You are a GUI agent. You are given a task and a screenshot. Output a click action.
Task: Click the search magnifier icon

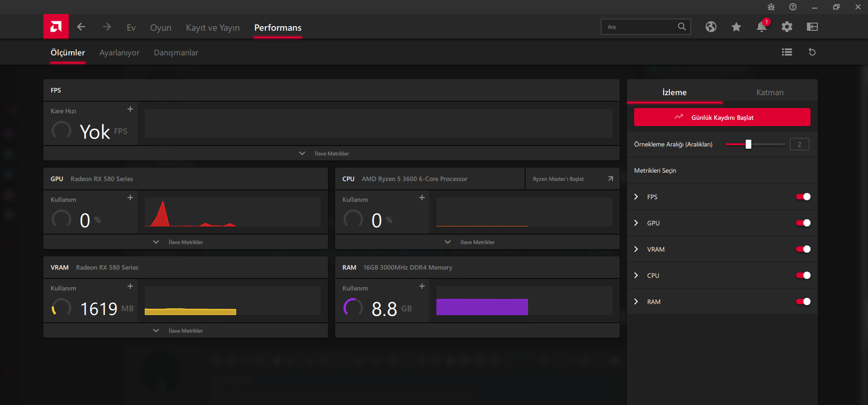(682, 27)
